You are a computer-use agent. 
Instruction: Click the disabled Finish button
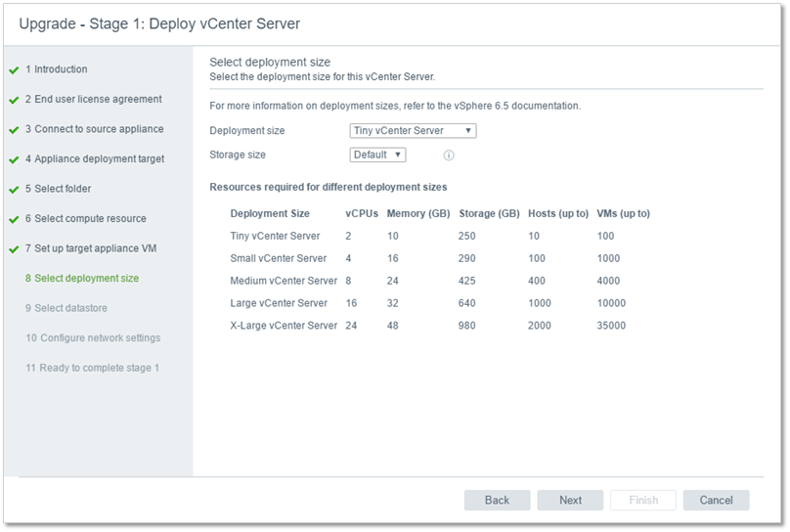(x=643, y=501)
